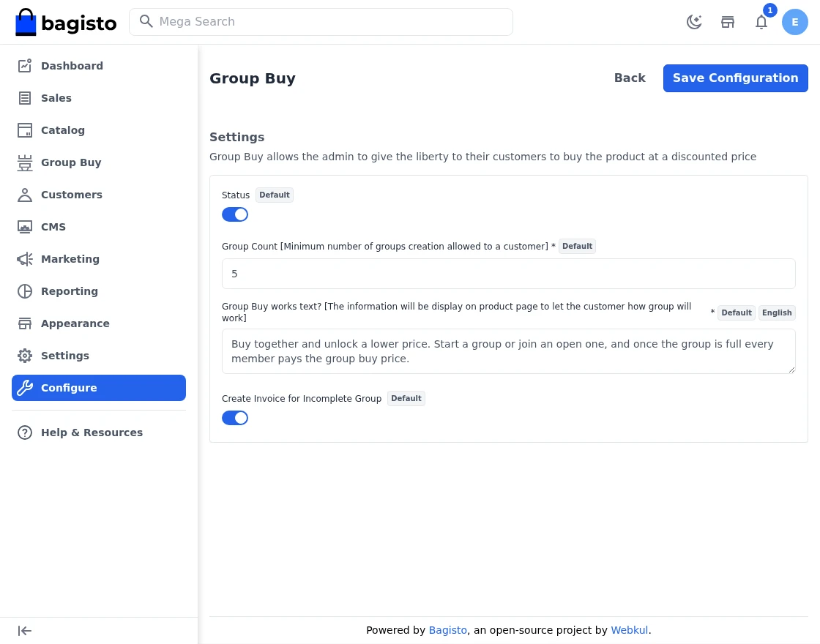Toggle the Status switch off
This screenshot has width=820, height=644.
(x=235, y=214)
